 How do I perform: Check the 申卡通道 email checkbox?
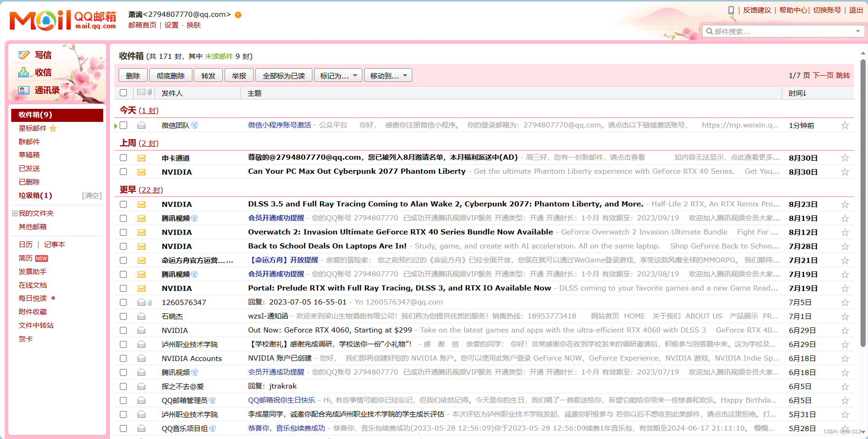click(x=123, y=158)
